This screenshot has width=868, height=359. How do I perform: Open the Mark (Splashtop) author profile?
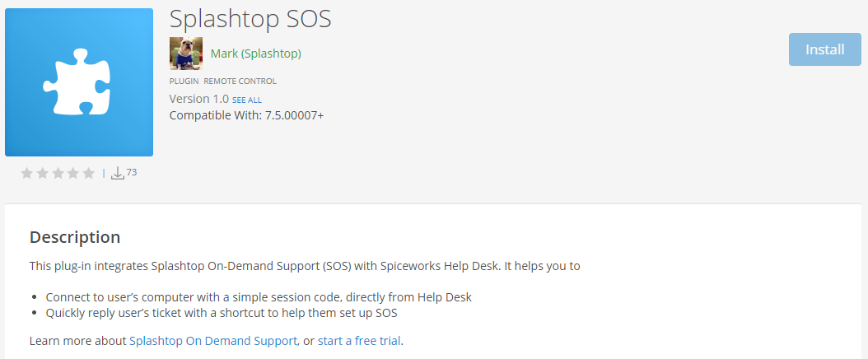coord(255,54)
